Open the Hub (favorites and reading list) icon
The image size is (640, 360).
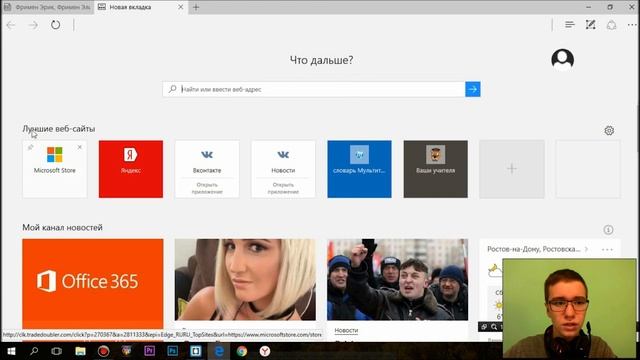pos(570,25)
